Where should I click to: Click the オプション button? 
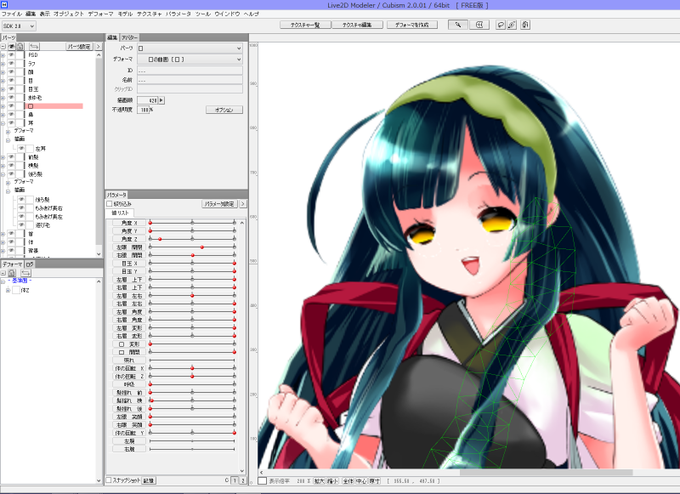(224, 110)
